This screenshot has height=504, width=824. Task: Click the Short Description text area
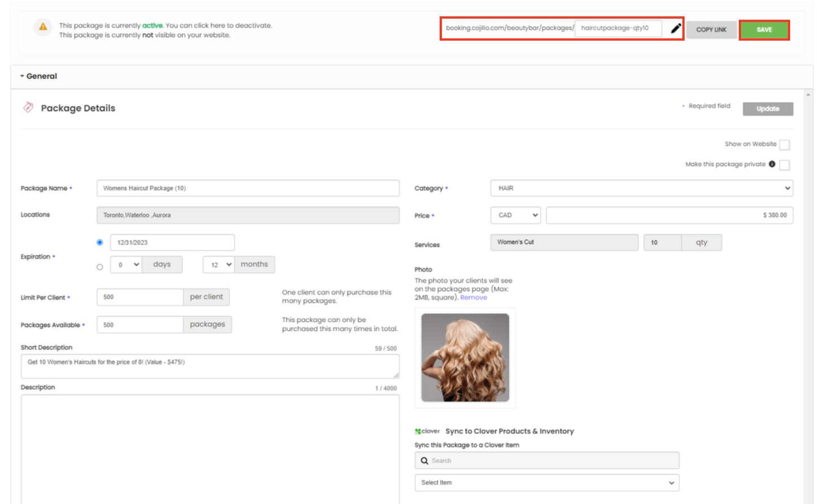(210, 366)
